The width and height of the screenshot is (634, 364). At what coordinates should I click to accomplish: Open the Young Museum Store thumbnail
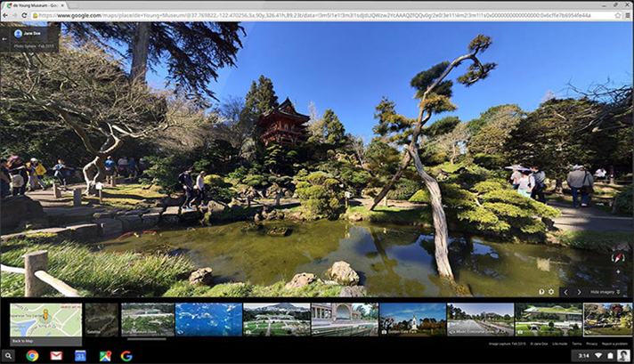[148, 320]
